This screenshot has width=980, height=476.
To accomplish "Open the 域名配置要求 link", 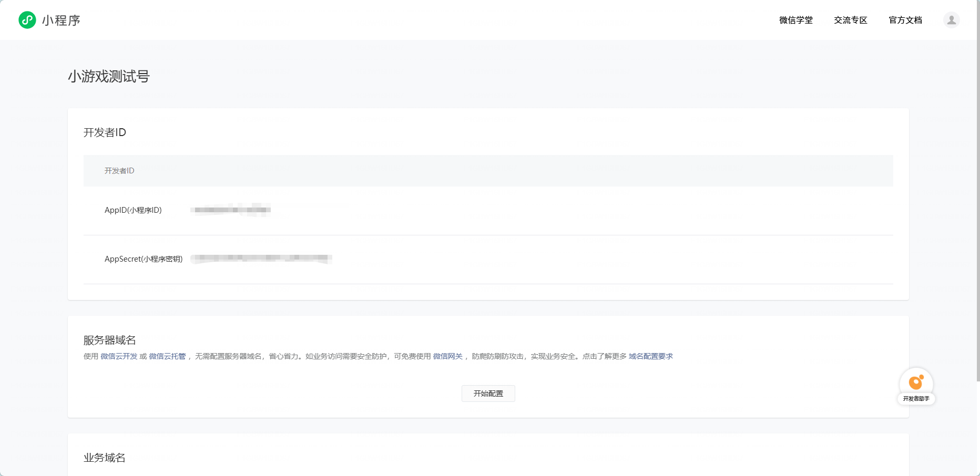I will (651, 356).
